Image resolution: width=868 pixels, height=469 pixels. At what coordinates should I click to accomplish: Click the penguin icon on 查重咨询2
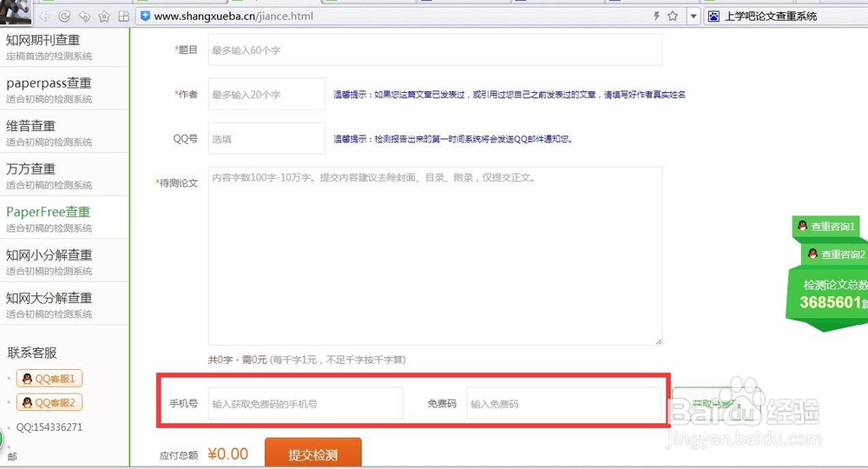pyautogui.click(x=812, y=254)
